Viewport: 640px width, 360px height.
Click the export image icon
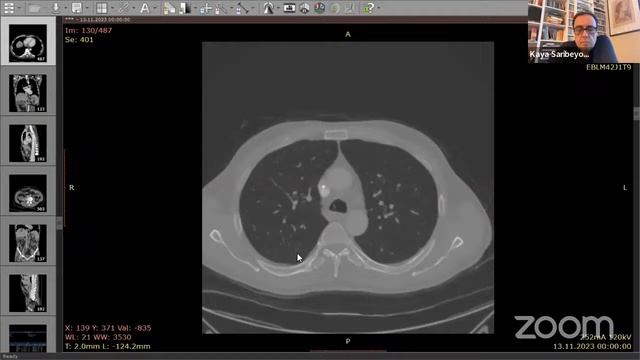pyautogui.click(x=76, y=8)
